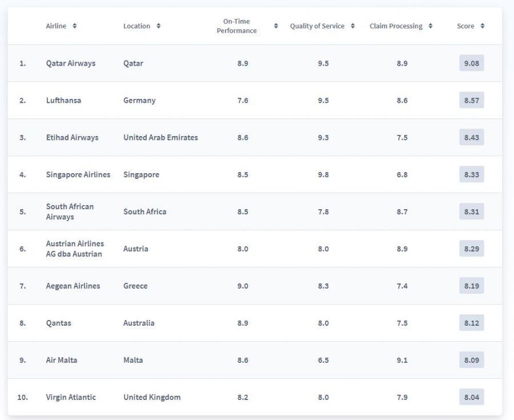Click Aegean Airlines entry
Image resolution: width=514 pixels, height=420 pixels.
73,286
